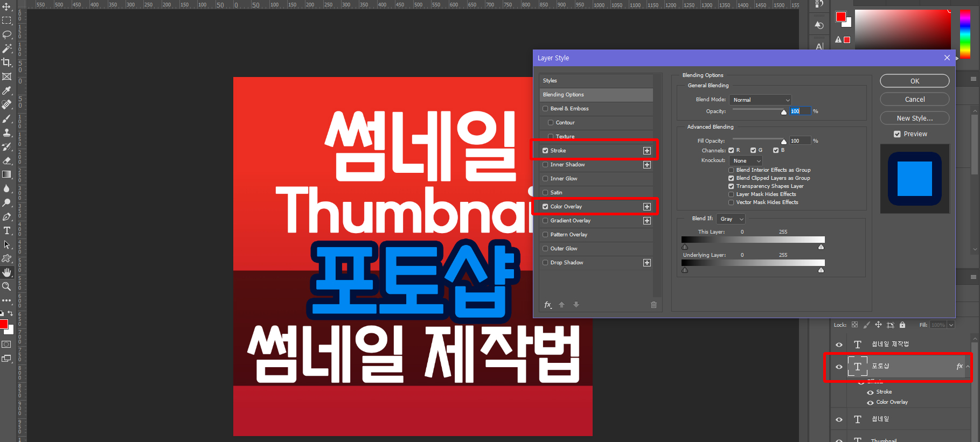Open the Styles section in Layer Style

point(596,81)
